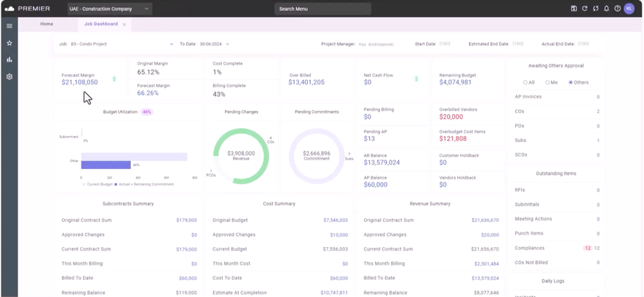644x297 pixels.
Task: Click the save icon in top bar
Action: click(x=573, y=9)
